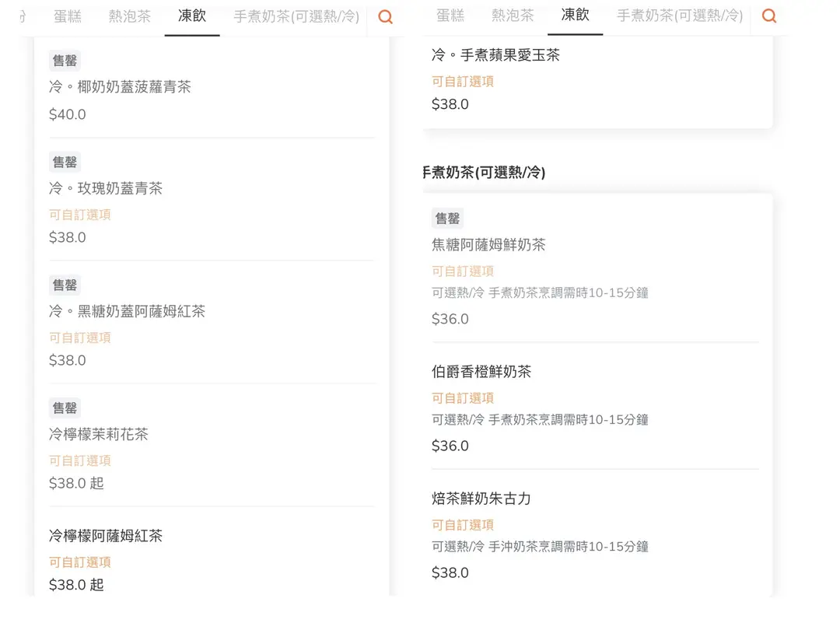Select the 冷。黑糖奶蓋阿薩姆紅茶 item
Image resolution: width=840 pixels, height=630 pixels.
coord(127,311)
